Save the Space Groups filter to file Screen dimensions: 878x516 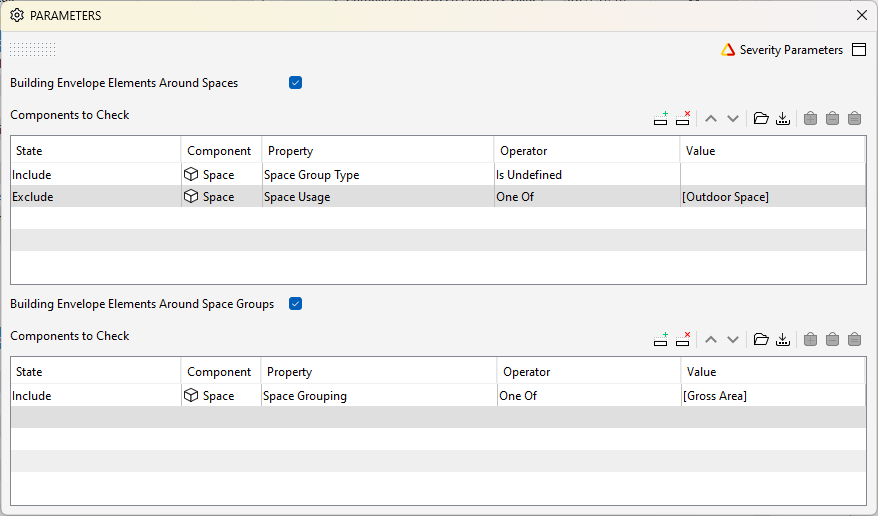pyautogui.click(x=783, y=340)
